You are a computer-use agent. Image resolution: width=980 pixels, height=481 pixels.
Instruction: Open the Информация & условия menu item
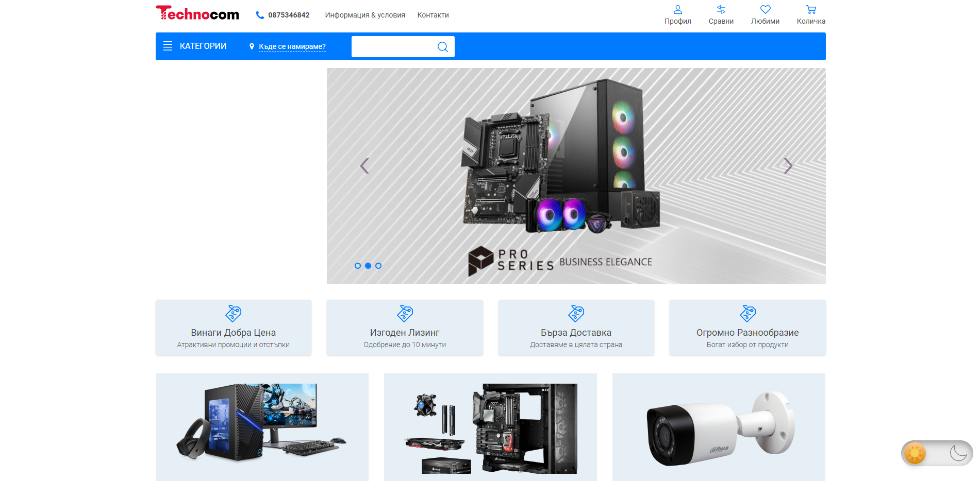coord(364,15)
